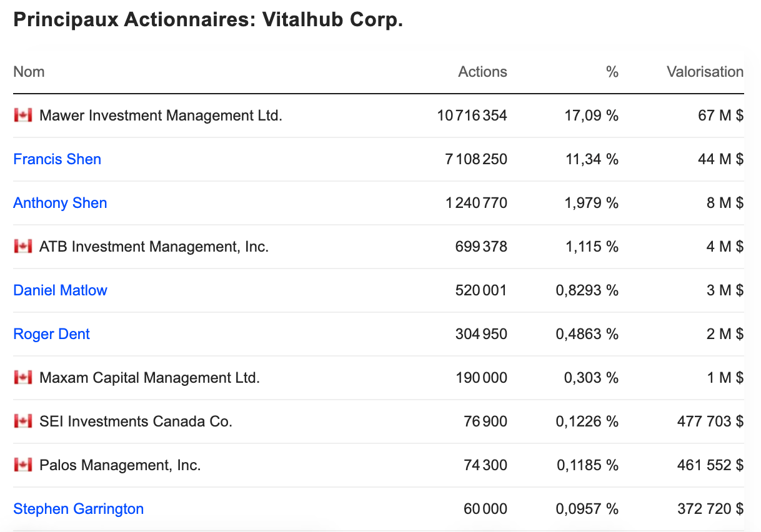Click the ATB Investment Management, Inc. name
761x532 pixels.
[x=154, y=247]
